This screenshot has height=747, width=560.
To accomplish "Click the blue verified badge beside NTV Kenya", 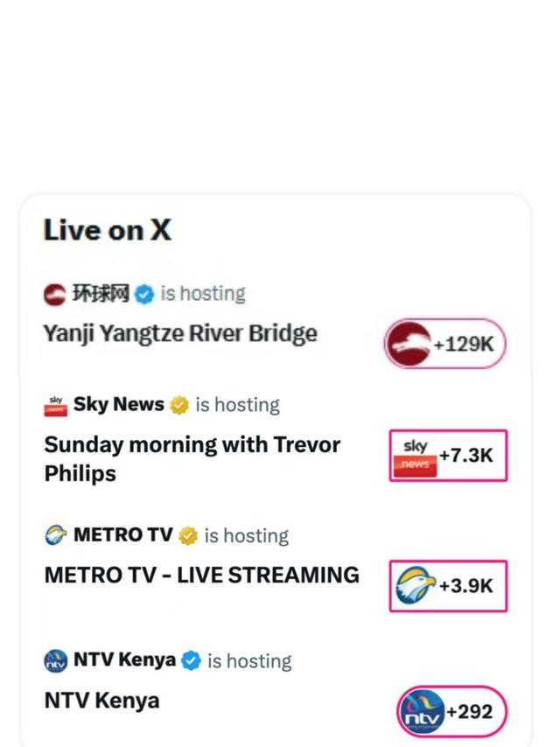I will [x=191, y=661].
